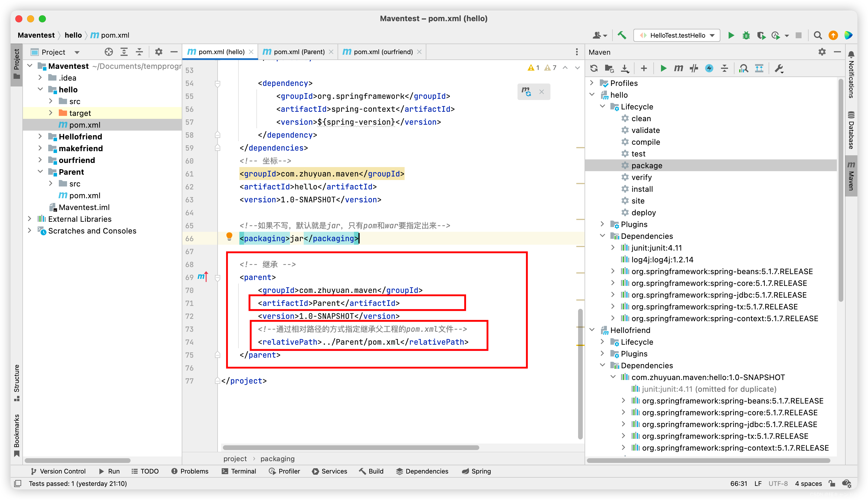
Task: Click the parent gutter icon on line 69
Action: 203,276
